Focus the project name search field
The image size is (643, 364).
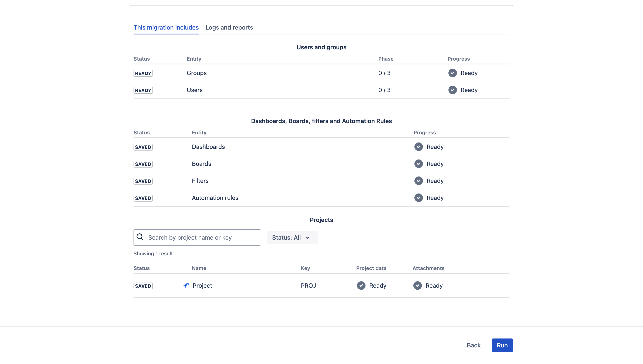click(x=202, y=237)
